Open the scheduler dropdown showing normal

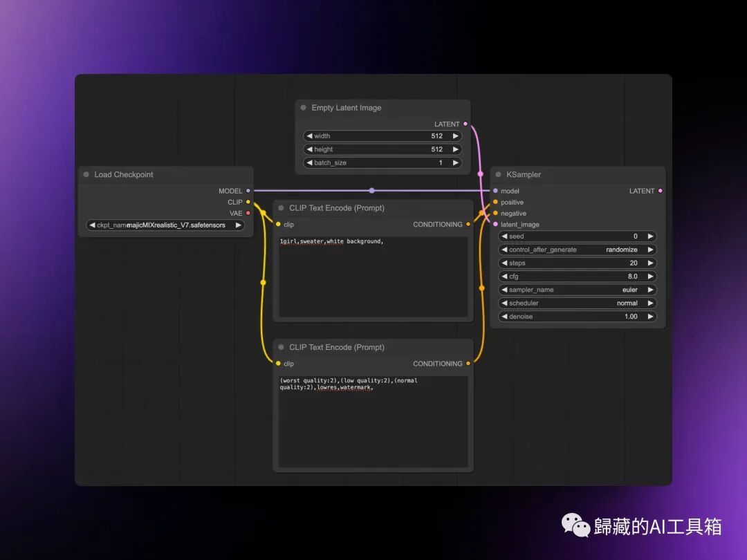(x=578, y=303)
